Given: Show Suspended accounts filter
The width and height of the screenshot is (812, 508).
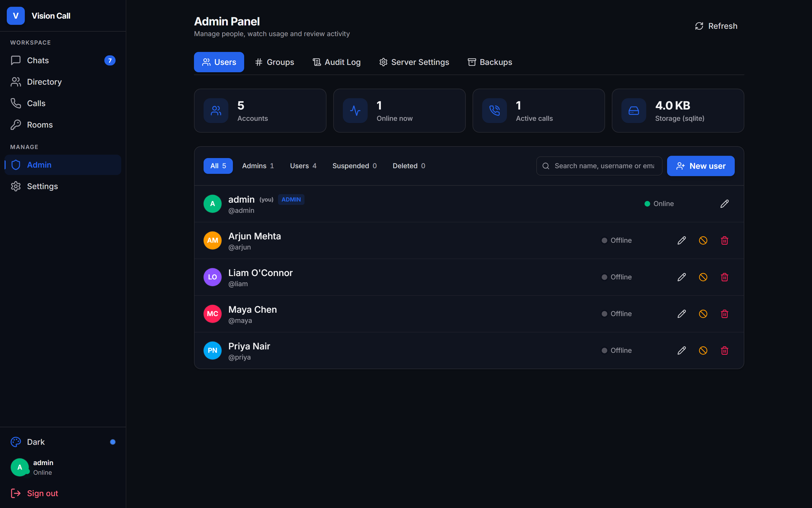Looking at the screenshot, I should click(x=354, y=166).
